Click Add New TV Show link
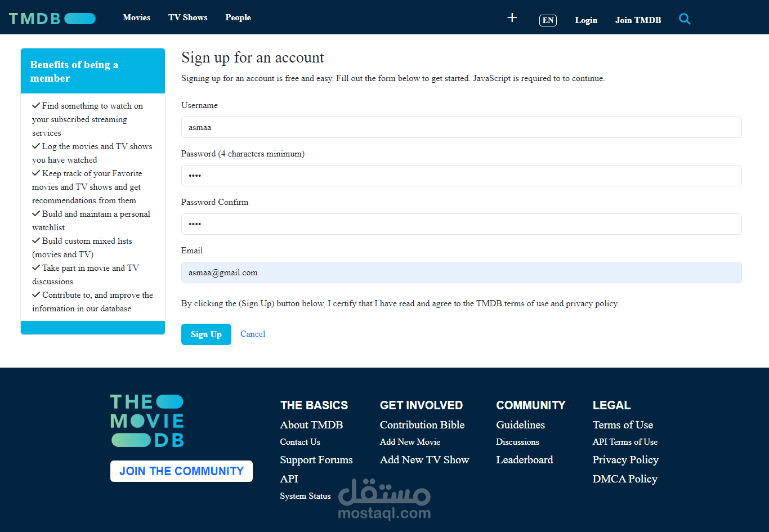The image size is (769, 532). [424, 460]
